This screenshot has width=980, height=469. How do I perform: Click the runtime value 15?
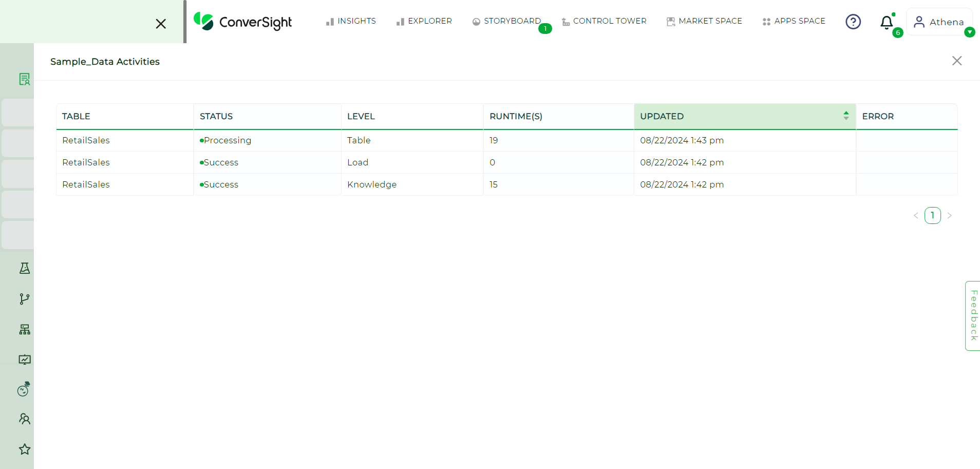tap(494, 184)
